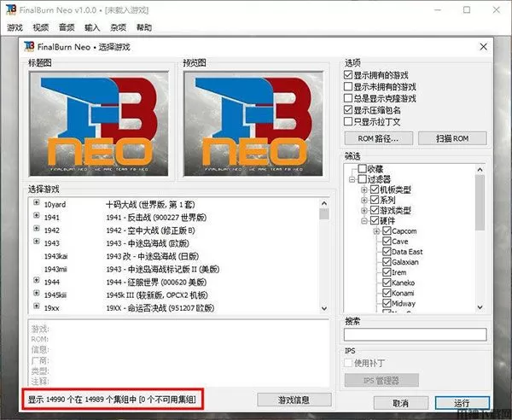Viewport: 512px width, 420px height.
Task: Close the 选择游戏 dialog
Action: click(483, 47)
